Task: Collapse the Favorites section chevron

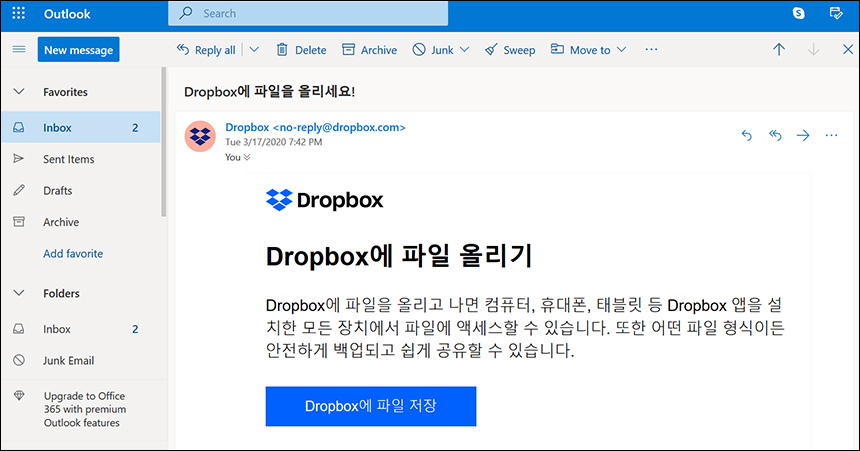Action: (x=19, y=92)
